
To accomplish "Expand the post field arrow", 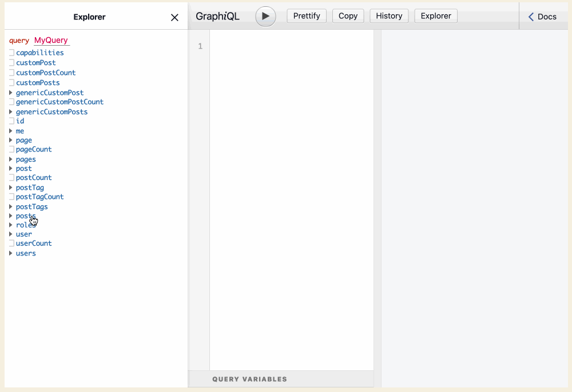I will point(10,169).
